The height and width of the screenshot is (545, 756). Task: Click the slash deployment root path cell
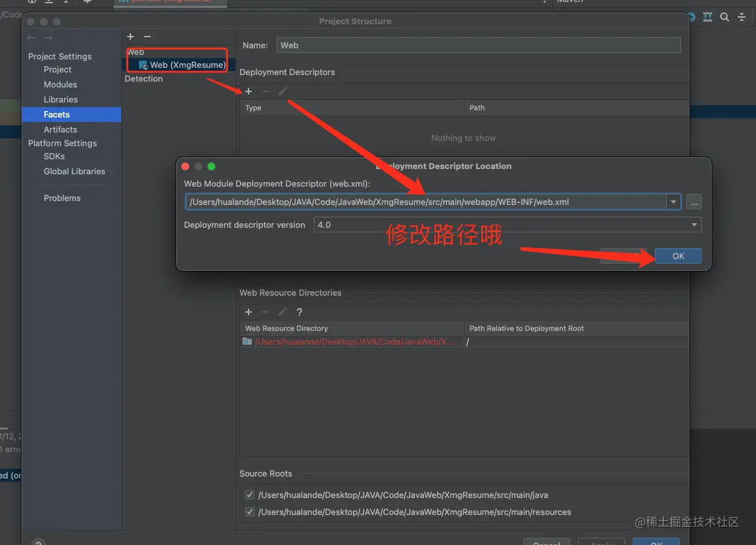tap(577, 341)
